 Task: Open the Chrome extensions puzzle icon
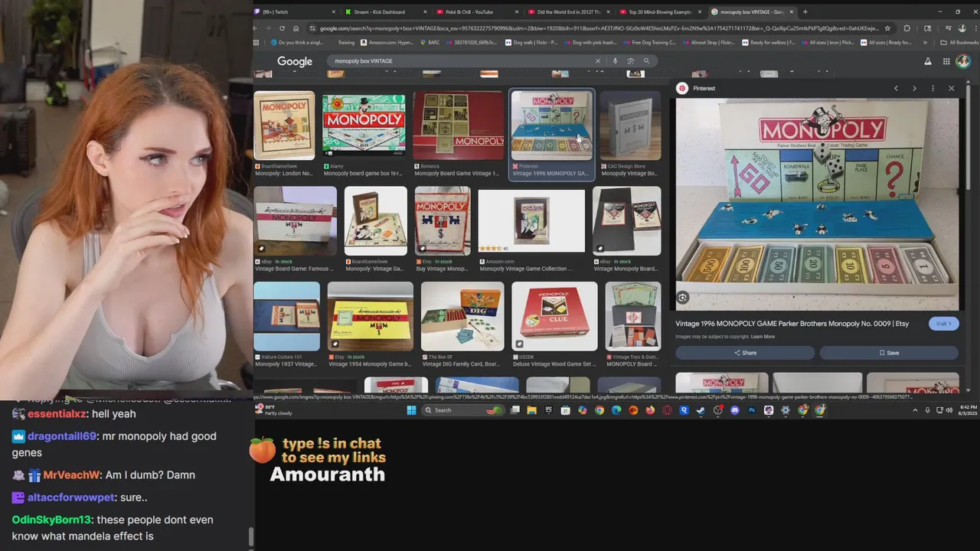906,28
